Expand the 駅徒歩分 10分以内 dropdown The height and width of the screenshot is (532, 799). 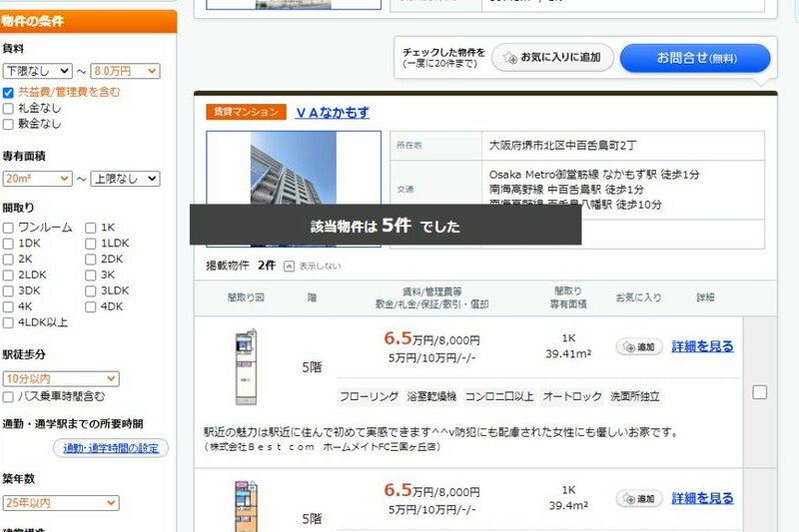[61, 379]
